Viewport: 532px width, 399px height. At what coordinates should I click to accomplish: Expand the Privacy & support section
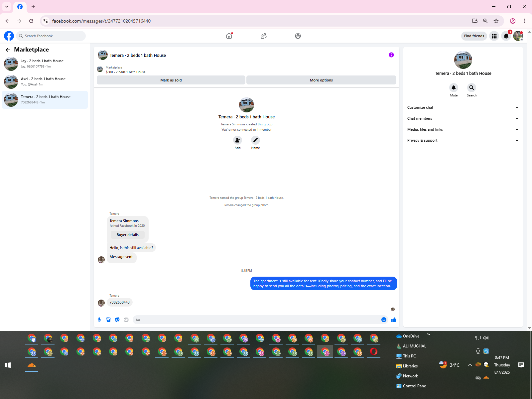pyautogui.click(x=463, y=140)
